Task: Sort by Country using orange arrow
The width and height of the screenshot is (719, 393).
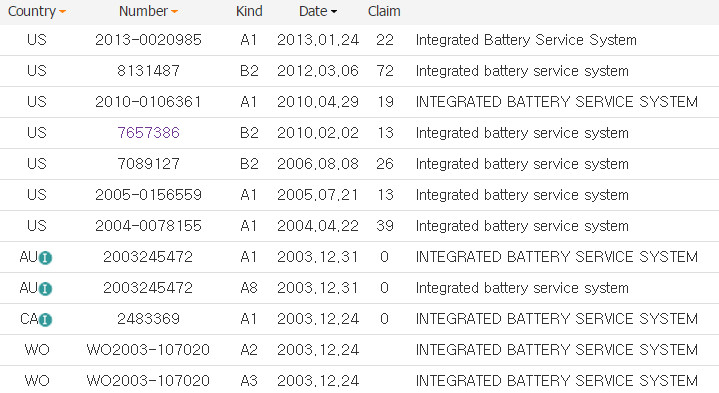Action: (62, 12)
